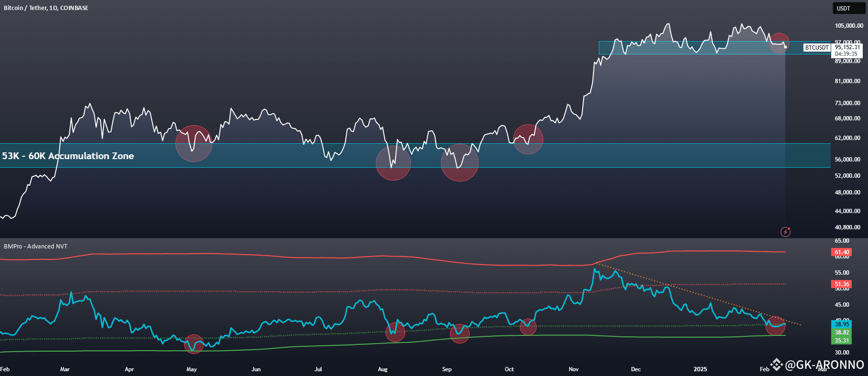Click the 04:39:35 bar countdown
The image size is (868, 376).
[x=846, y=54]
